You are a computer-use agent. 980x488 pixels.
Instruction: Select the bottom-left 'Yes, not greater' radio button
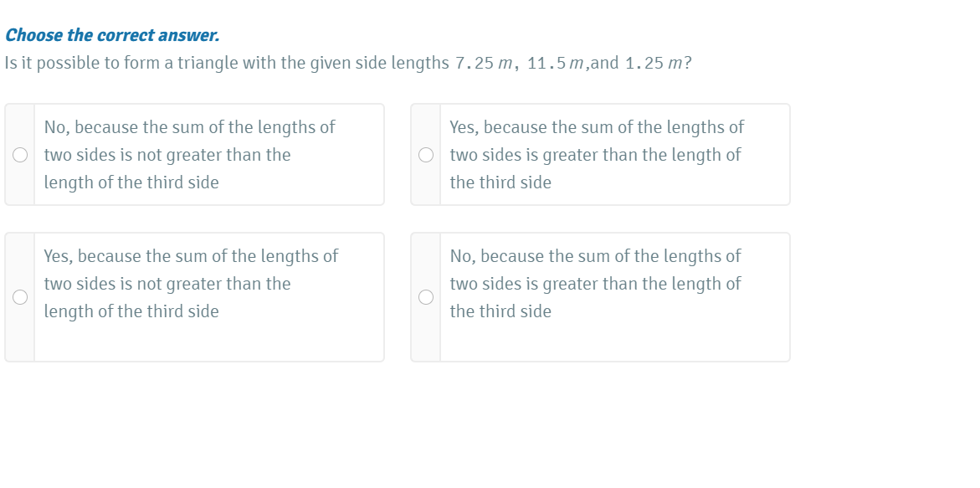[20, 297]
